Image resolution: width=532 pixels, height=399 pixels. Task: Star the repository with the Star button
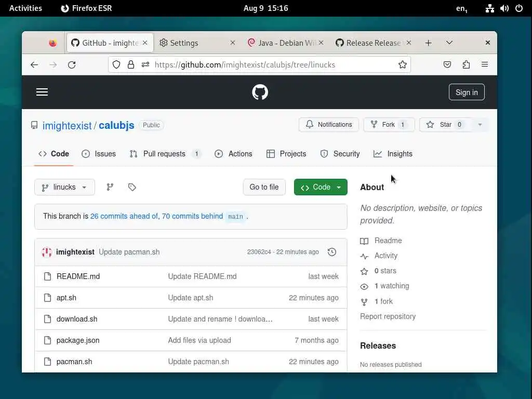pos(446,125)
